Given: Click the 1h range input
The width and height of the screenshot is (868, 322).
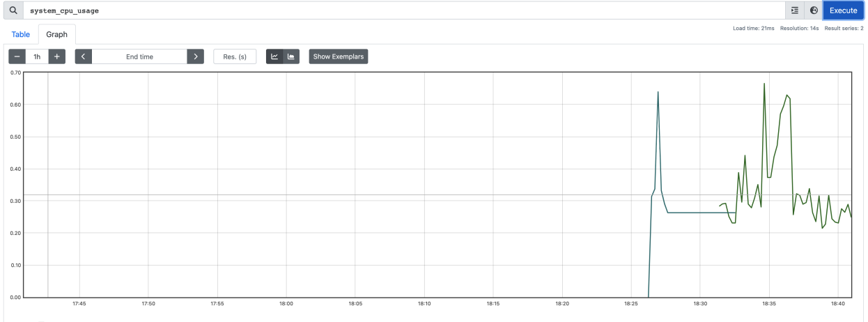Looking at the screenshot, I should 37,56.
